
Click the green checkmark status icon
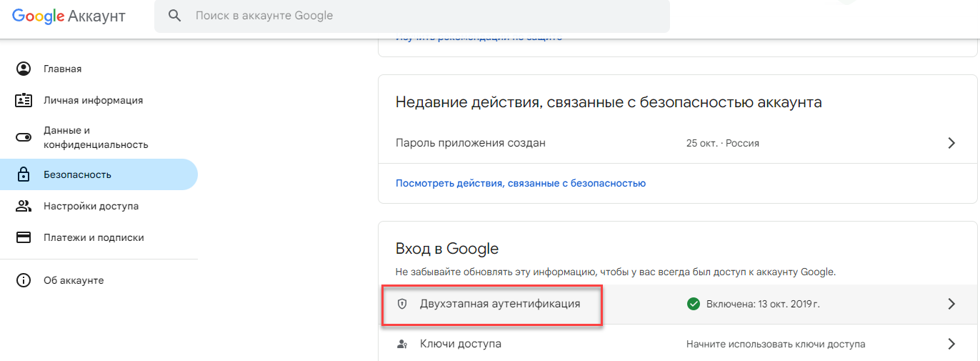[x=693, y=304]
